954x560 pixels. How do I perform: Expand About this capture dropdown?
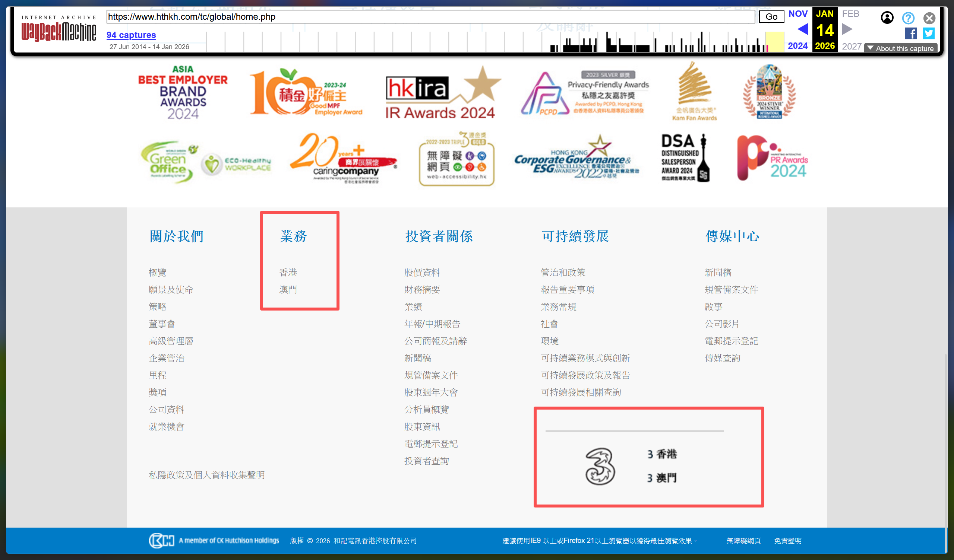pyautogui.click(x=901, y=48)
